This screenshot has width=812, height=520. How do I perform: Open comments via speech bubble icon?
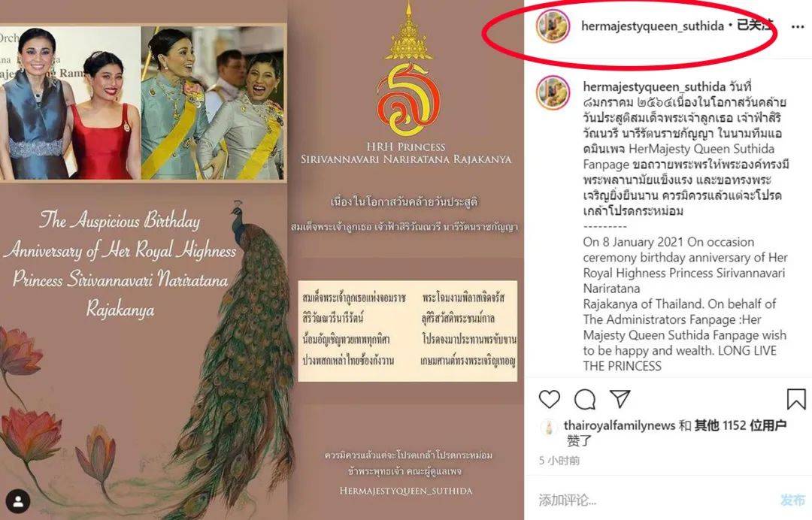click(585, 400)
